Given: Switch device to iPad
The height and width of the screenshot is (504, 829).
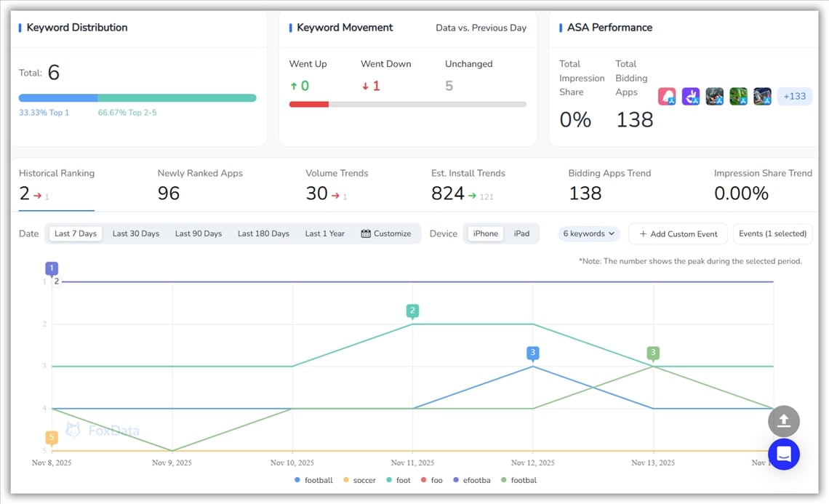Looking at the screenshot, I should click(x=521, y=233).
